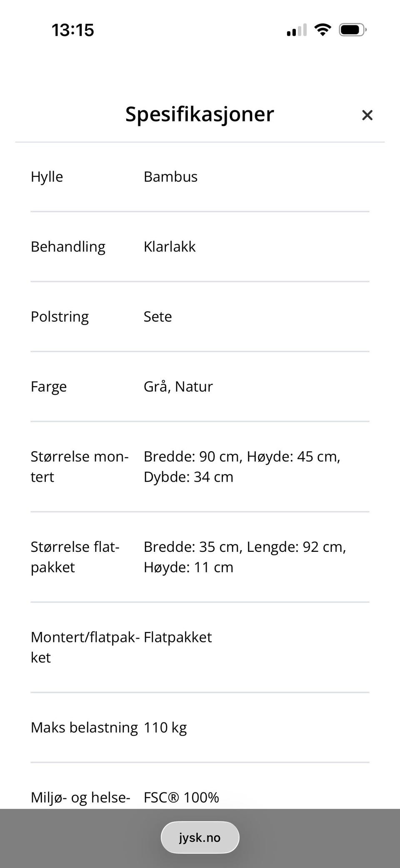The width and height of the screenshot is (400, 868).
Task: Tap the Klarlakk value
Action: (169, 247)
